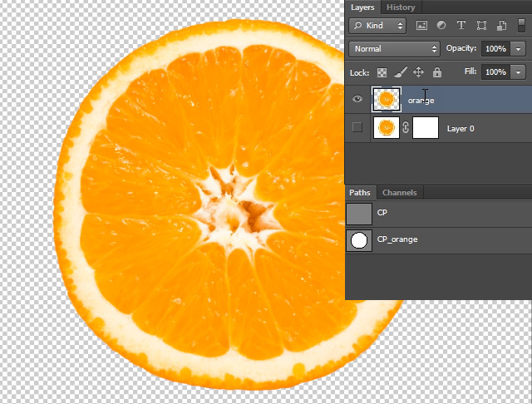Filter layers by pixel layers icon
532x404 pixels.
[x=421, y=26]
